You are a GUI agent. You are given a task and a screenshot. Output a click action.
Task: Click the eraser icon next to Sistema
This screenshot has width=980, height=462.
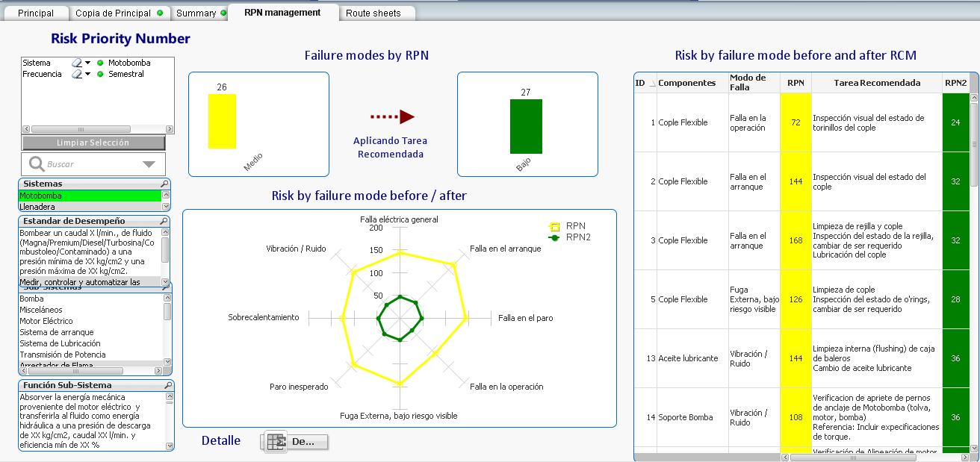click(76, 63)
